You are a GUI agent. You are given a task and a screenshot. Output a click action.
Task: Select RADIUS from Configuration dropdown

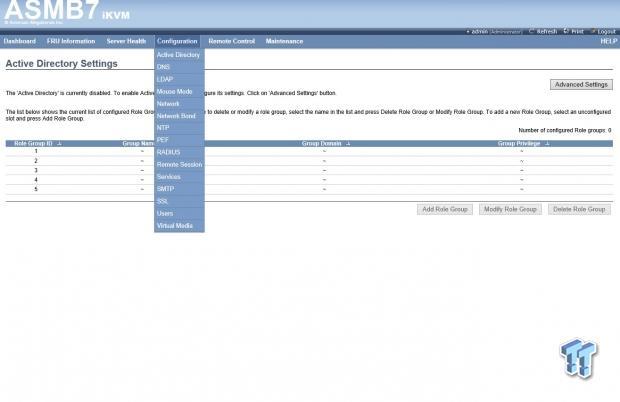click(179, 153)
